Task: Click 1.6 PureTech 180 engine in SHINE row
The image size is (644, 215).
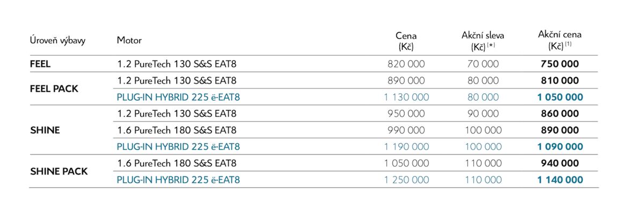Action: coord(177,130)
